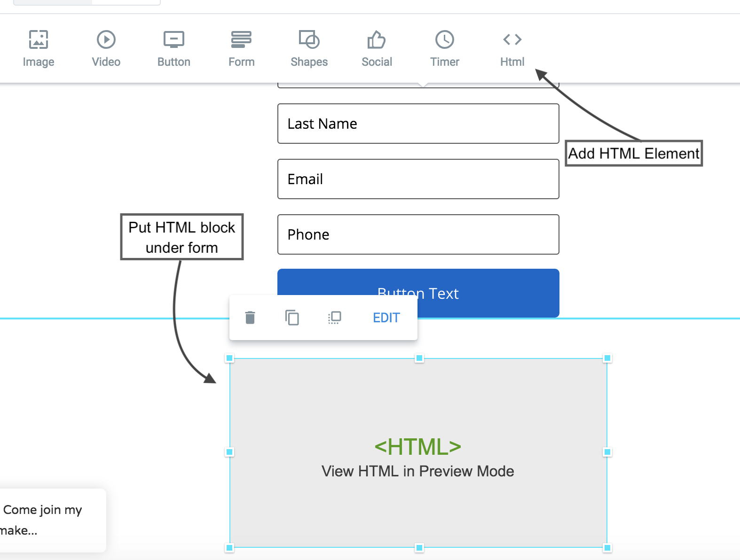Click the left-middle handle of the HTML block
The width and height of the screenshot is (740, 560).
[229, 452]
